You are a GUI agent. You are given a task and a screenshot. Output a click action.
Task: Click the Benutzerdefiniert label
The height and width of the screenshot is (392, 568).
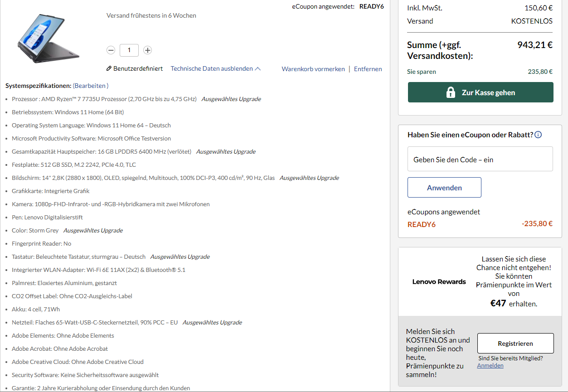(138, 69)
